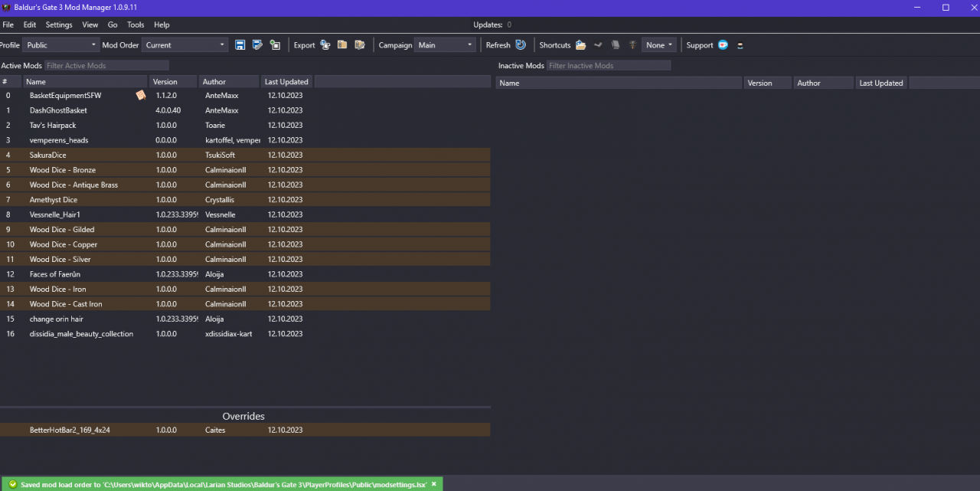Open the Go menu
Image resolution: width=980 pixels, height=491 pixels.
(113, 25)
